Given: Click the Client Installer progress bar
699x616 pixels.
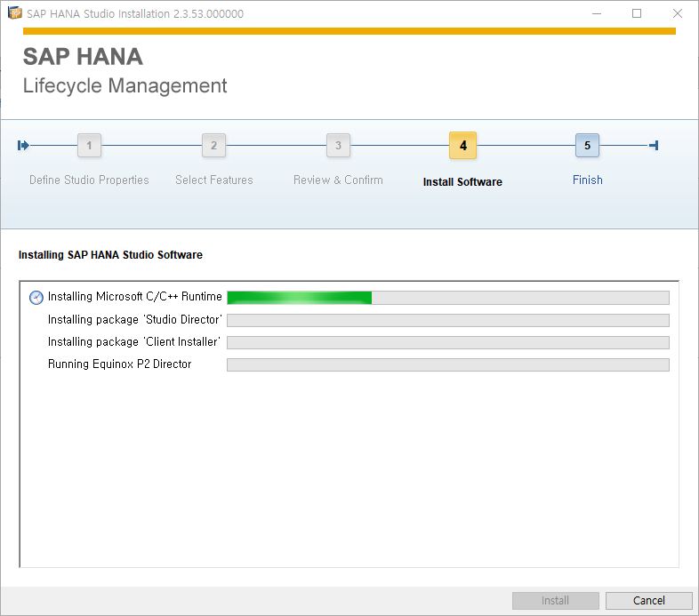Looking at the screenshot, I should [x=448, y=342].
